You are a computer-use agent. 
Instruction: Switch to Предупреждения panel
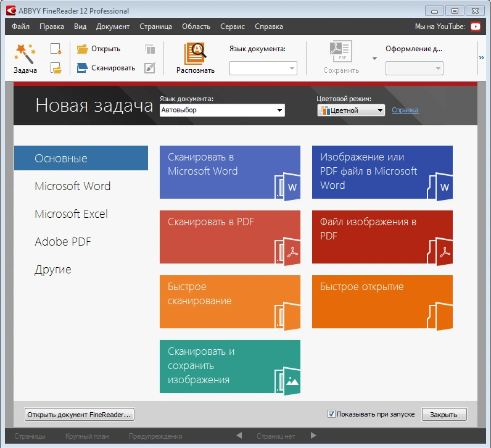pos(155,436)
